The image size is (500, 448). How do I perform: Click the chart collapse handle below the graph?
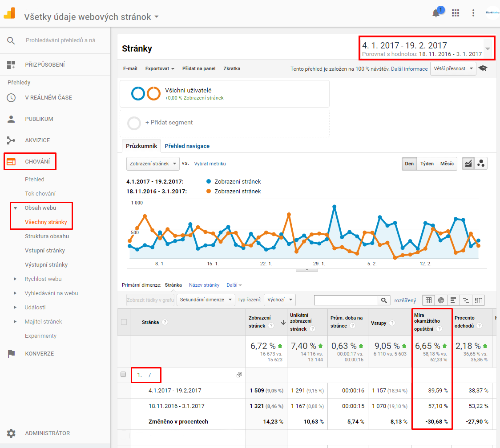pyautogui.click(x=307, y=270)
